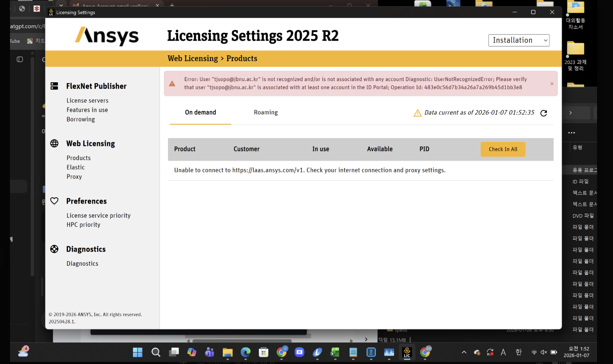The image size is (613, 364).
Task: Click the Diagnostics lifebuoy icon
Action: click(x=54, y=249)
